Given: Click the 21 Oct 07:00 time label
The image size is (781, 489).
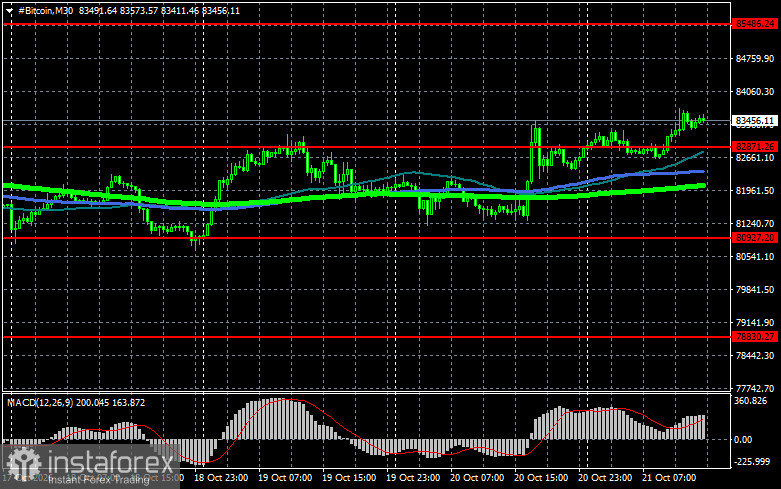Looking at the screenshot, I should click(x=669, y=478).
